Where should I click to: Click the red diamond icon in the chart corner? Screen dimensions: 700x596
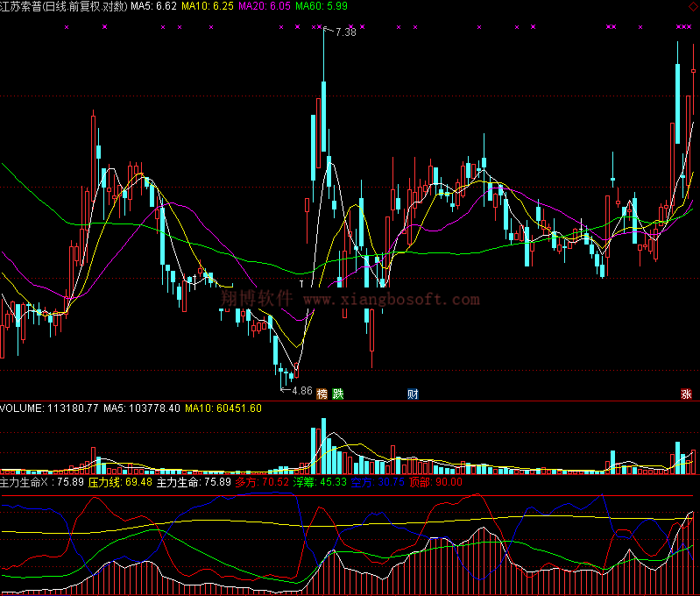point(694,6)
